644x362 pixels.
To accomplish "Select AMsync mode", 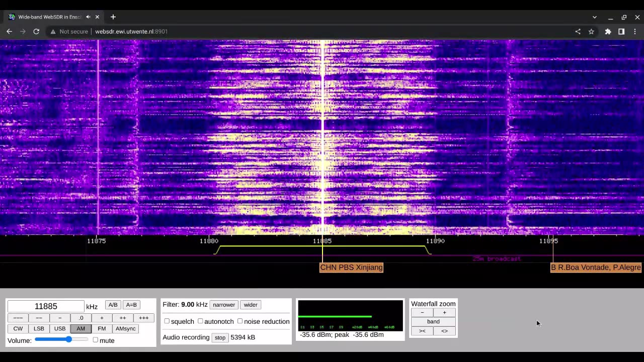I will tap(126, 328).
